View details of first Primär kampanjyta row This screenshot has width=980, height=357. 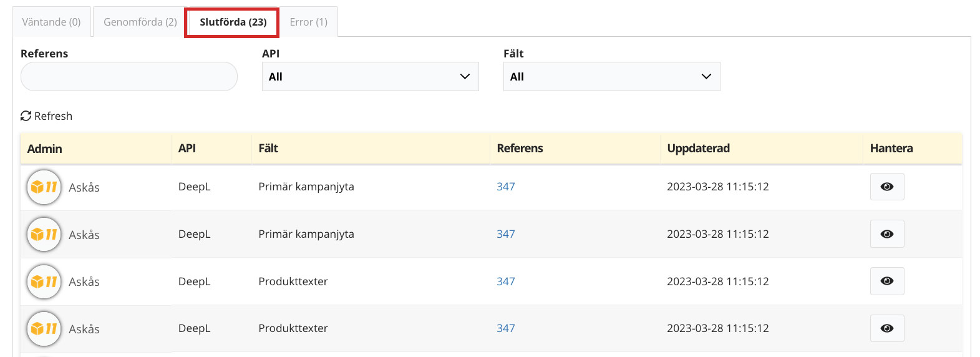tap(887, 187)
